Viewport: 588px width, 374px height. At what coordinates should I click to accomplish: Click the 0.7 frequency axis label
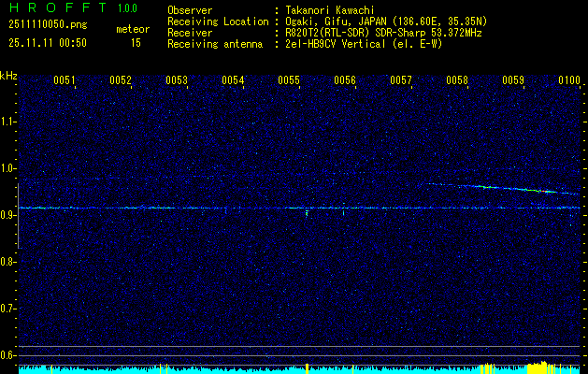tap(8, 308)
